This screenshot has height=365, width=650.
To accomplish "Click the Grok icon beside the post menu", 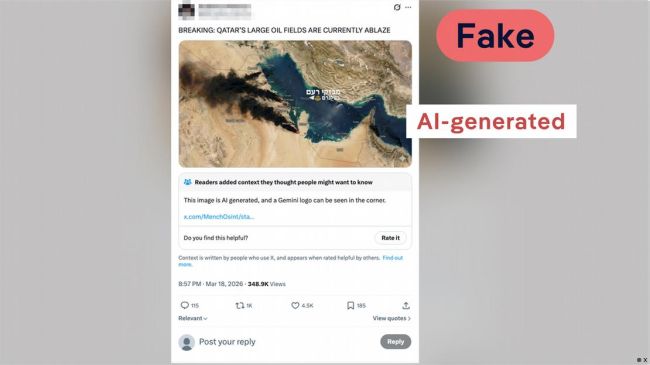I will [x=397, y=7].
